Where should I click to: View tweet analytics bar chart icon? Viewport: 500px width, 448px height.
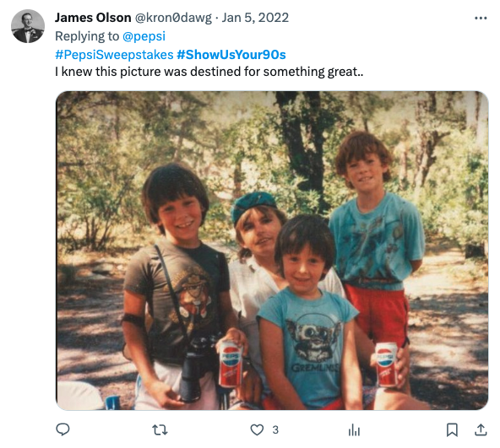pyautogui.click(x=354, y=429)
